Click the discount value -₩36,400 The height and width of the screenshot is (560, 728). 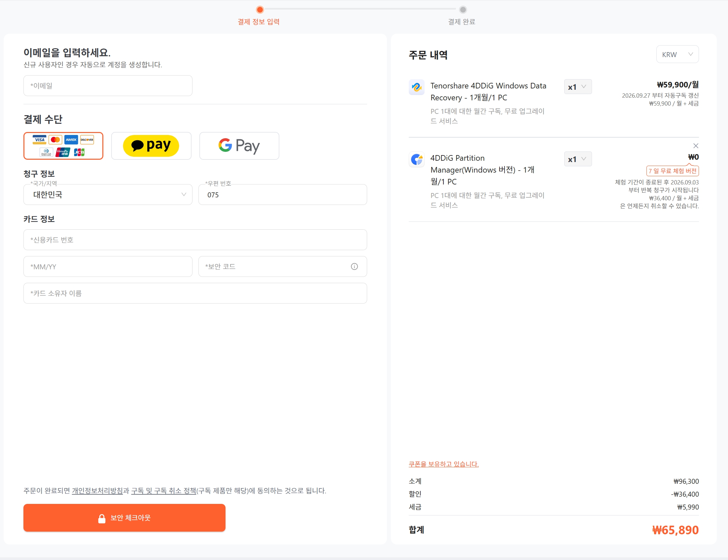coord(685,494)
